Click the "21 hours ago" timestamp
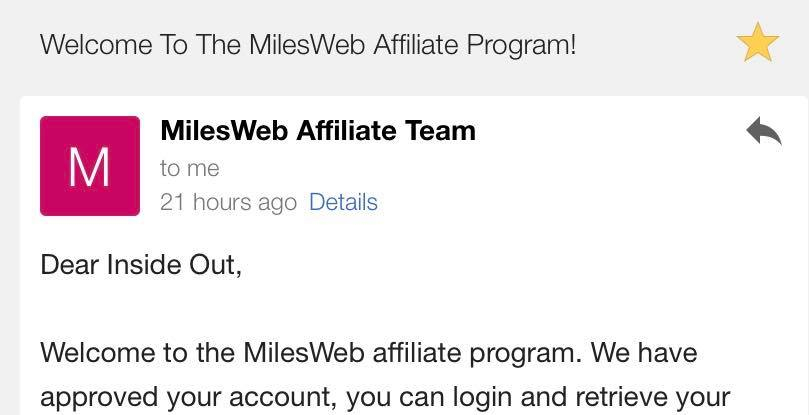The height and width of the screenshot is (415, 809). 228,203
